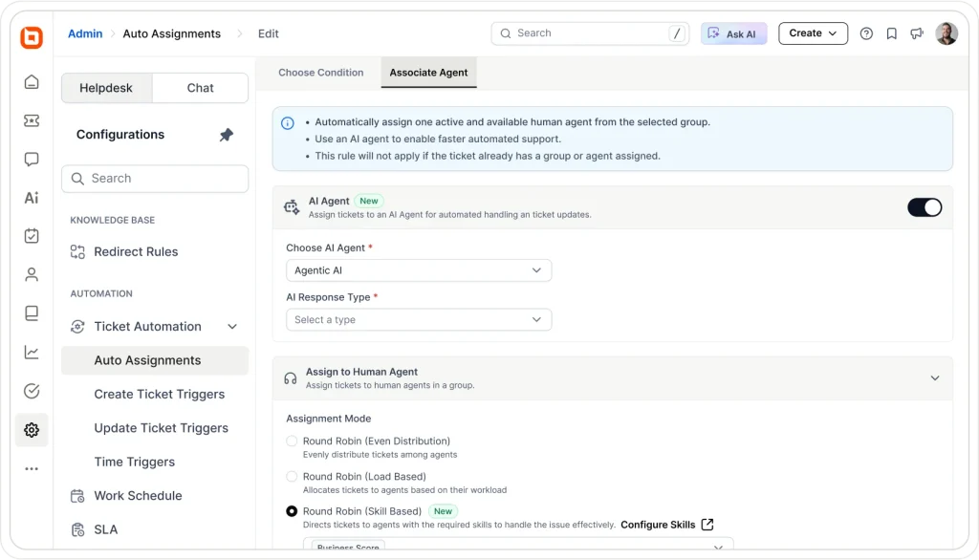Open the user profile avatar
The image size is (979, 560).
point(946,33)
